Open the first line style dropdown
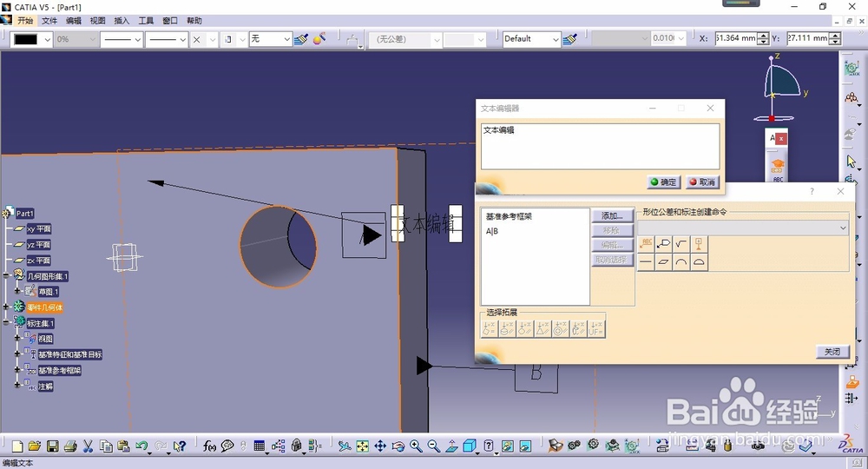The height and width of the screenshot is (469, 868). click(x=138, y=40)
